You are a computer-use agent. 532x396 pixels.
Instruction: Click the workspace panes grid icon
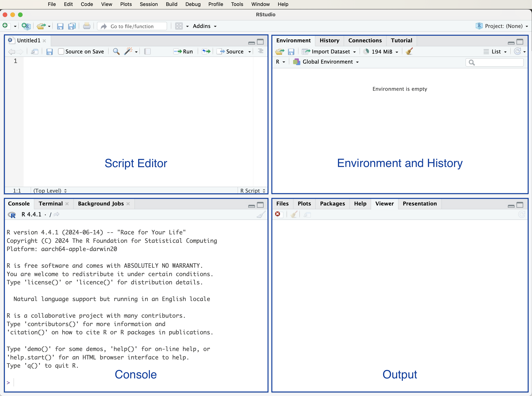point(179,26)
